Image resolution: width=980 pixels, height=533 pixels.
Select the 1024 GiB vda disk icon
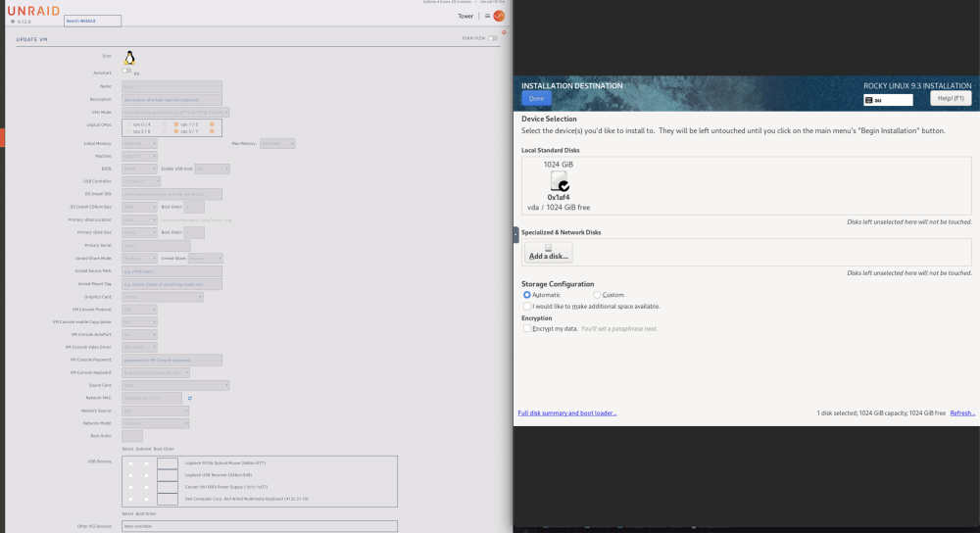point(560,181)
